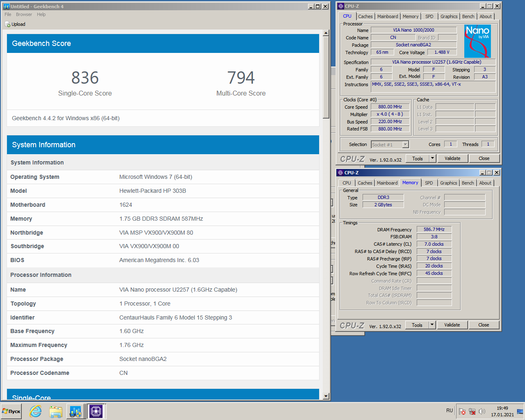This screenshot has width=525, height=420.
Task: Switch to Graphics tab in top CPU-Z
Action: point(449,16)
